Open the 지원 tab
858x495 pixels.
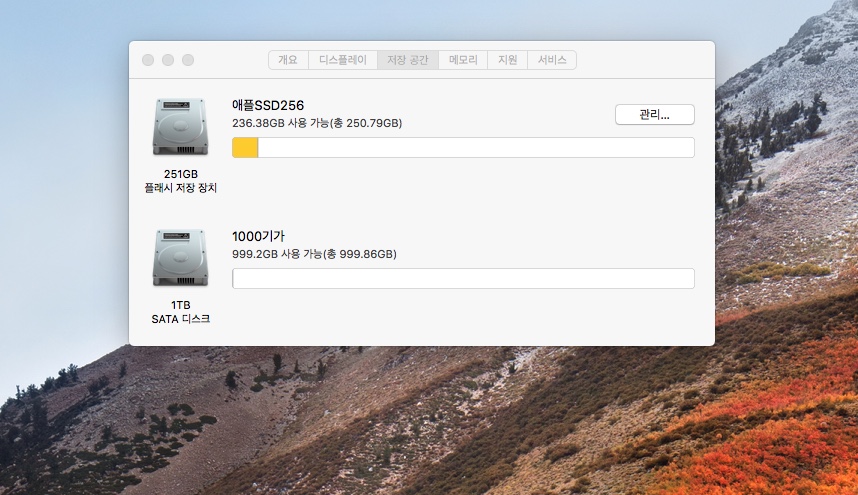pyautogui.click(x=507, y=60)
